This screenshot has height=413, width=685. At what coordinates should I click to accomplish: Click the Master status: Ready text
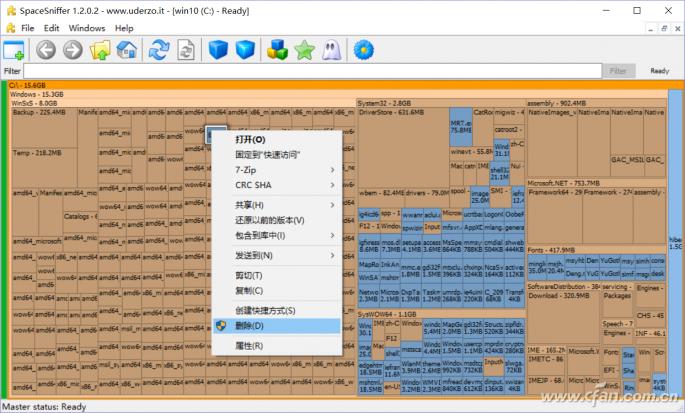click(44, 407)
